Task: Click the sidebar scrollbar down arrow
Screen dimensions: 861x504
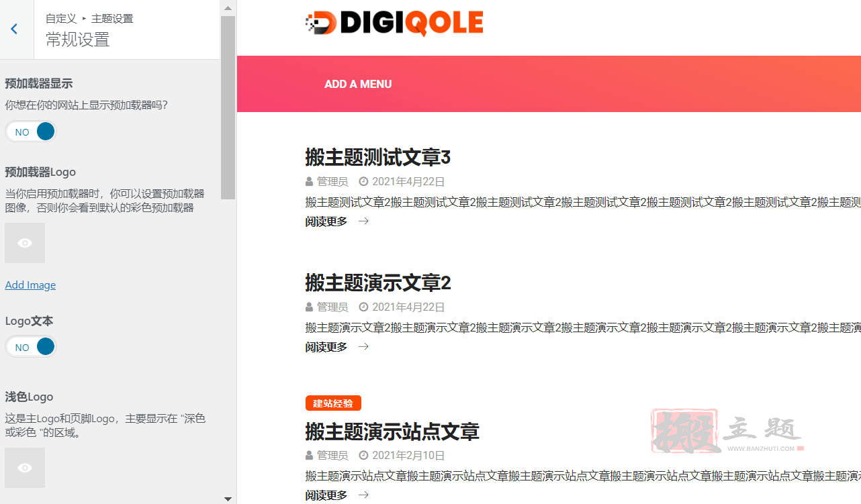Action: pyautogui.click(x=228, y=498)
